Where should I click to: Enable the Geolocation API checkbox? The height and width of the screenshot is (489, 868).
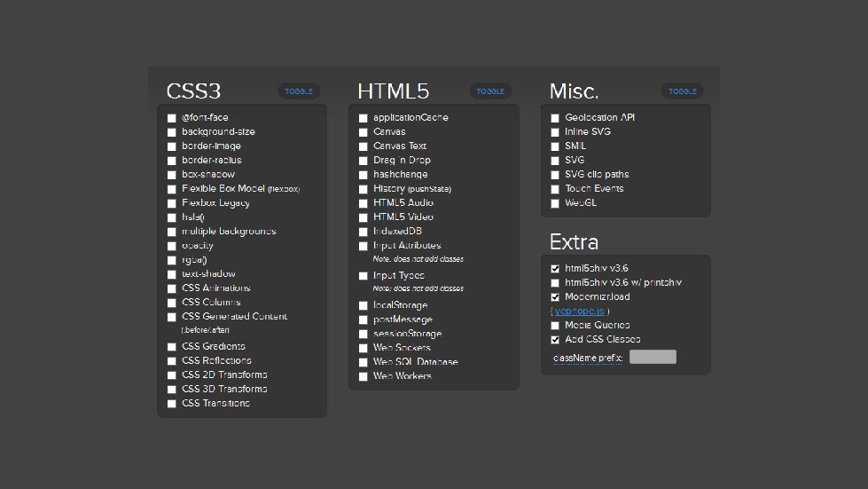pos(555,118)
